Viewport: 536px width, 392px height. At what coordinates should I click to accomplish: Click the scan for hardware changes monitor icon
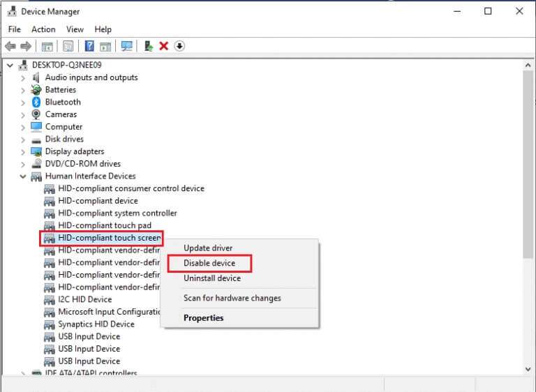[x=126, y=46]
